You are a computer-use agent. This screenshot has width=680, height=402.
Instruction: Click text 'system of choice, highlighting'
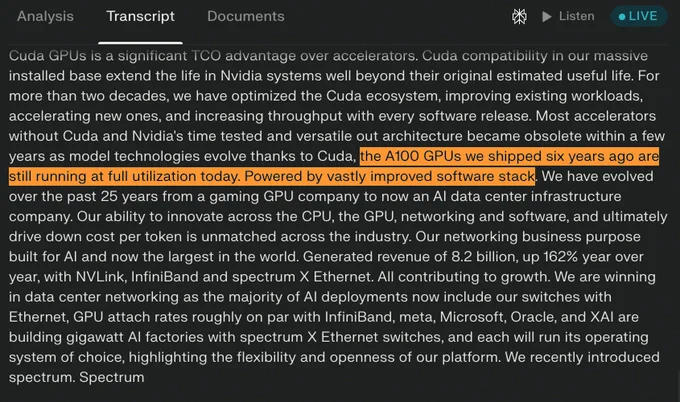108,357
